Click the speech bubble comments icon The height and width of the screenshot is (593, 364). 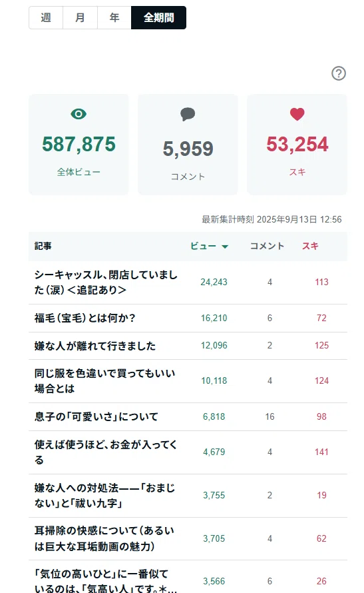point(188,114)
